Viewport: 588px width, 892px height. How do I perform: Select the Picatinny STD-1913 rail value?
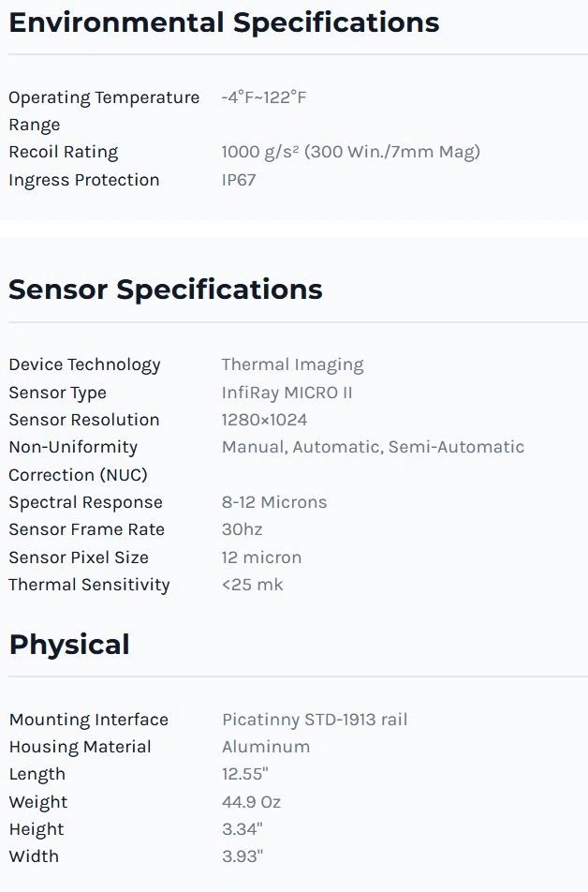[315, 720]
